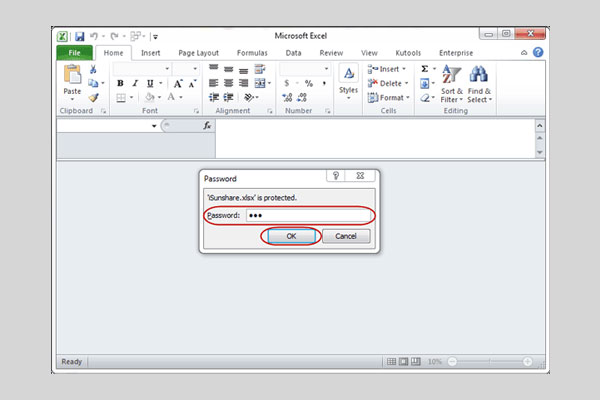Toggle Bold formatting
The height and width of the screenshot is (400, 600).
click(x=120, y=83)
